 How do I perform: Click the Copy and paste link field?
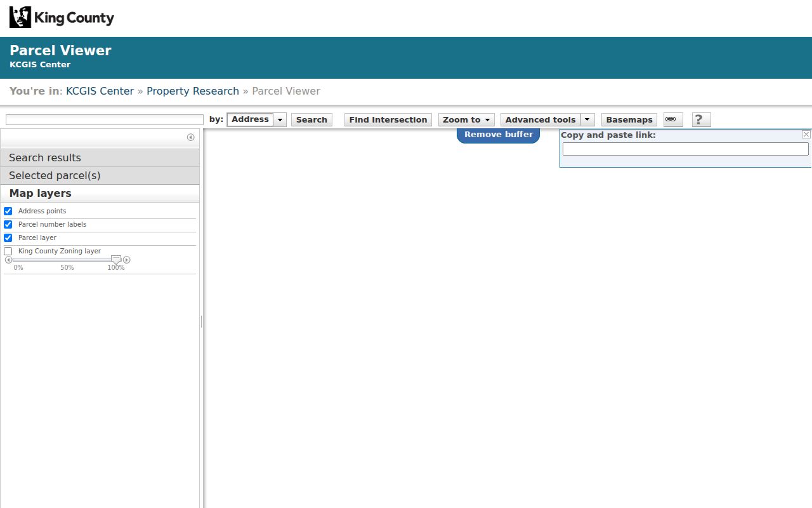coord(686,149)
